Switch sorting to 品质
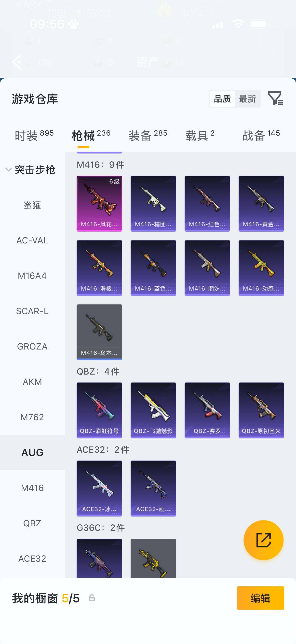296x644 pixels. (222, 99)
